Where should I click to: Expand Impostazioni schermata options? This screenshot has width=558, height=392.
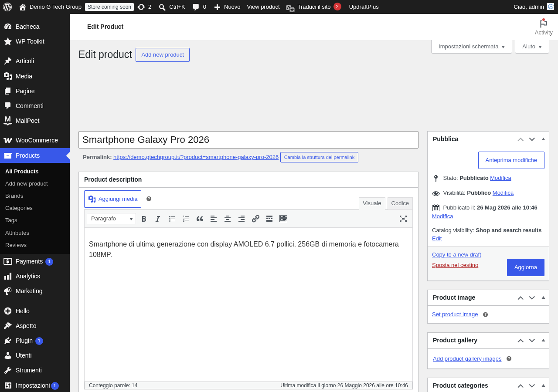(x=472, y=47)
